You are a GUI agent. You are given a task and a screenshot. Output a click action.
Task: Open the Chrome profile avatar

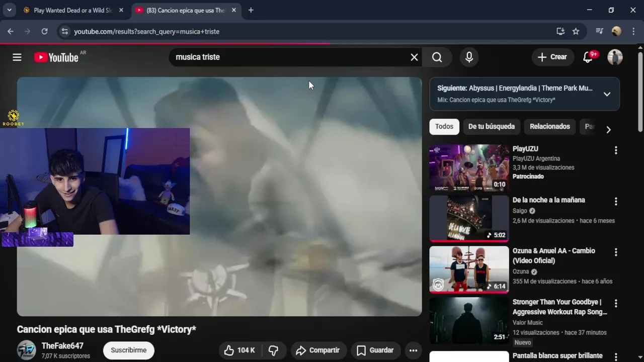[616, 31]
